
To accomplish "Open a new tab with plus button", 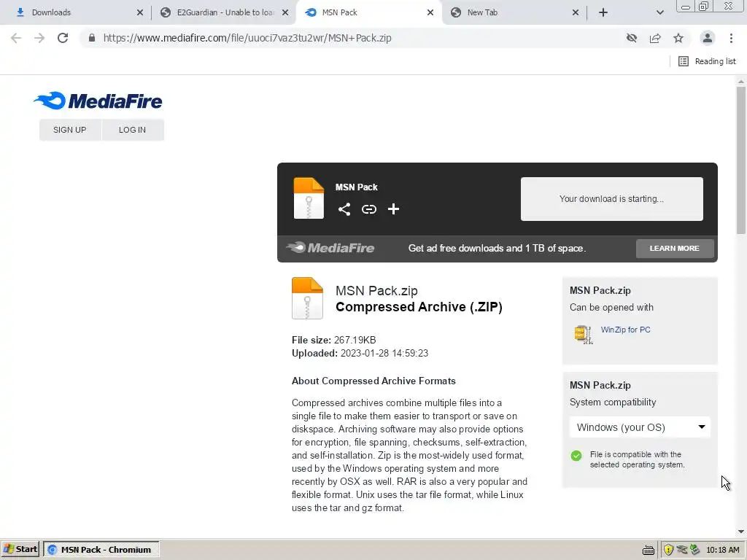I will [x=603, y=12].
